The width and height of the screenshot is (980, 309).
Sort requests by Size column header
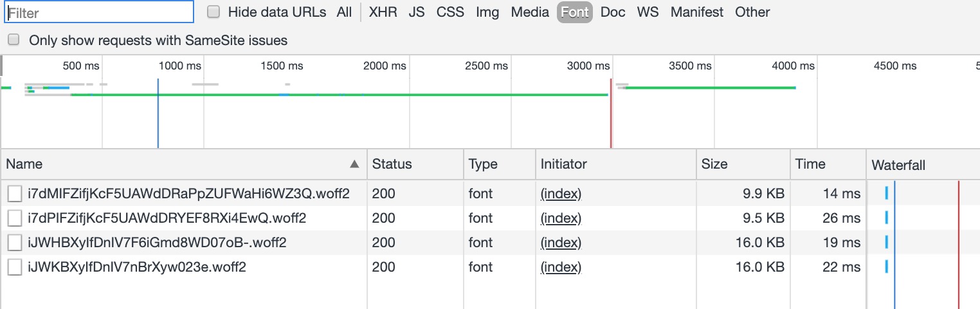click(714, 164)
